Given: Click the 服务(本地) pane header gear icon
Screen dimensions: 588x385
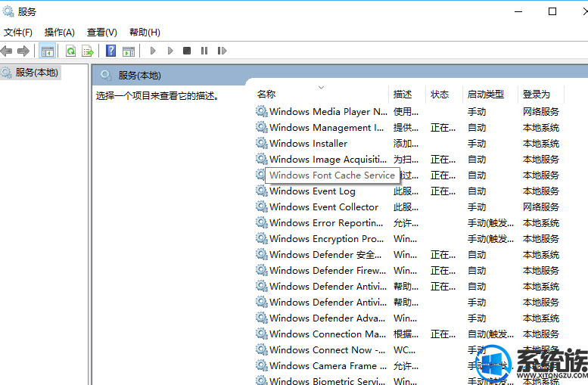Looking at the screenshot, I should tap(106, 76).
